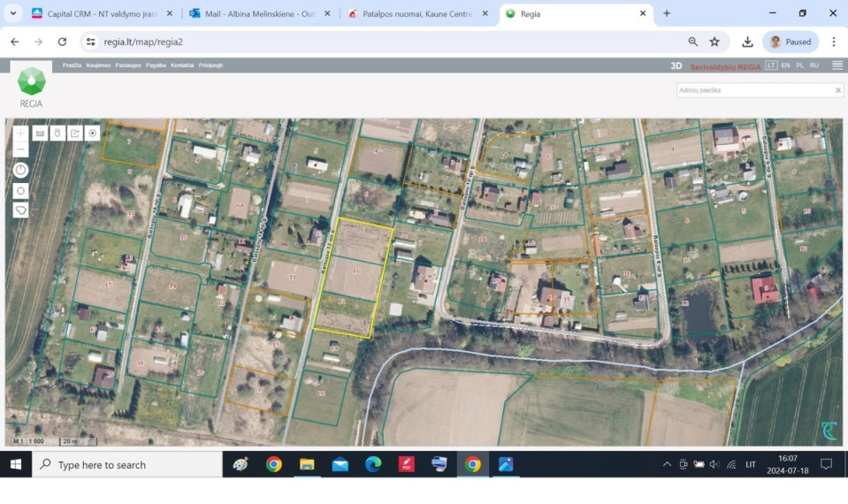Clear the address search with X
The height and width of the screenshot is (504, 848).
tap(838, 90)
